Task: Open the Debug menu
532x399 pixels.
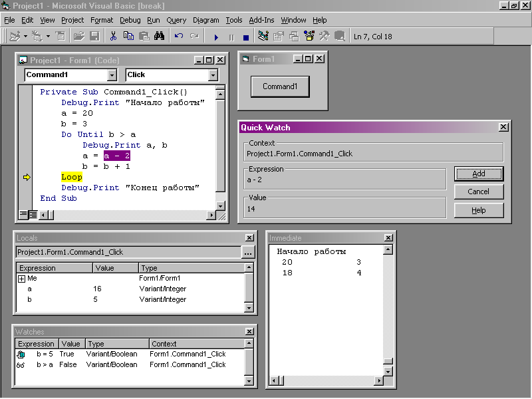Action: pyautogui.click(x=130, y=20)
